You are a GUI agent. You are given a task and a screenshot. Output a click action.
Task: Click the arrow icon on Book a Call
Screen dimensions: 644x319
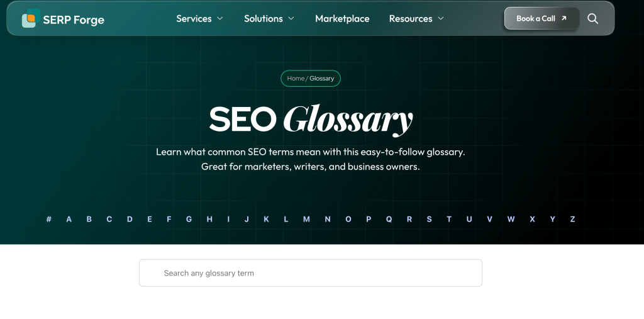tap(564, 18)
